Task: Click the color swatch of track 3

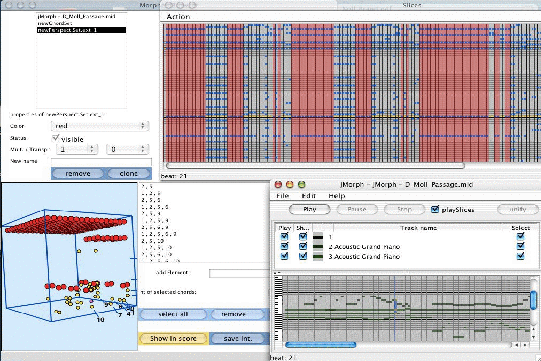Action: [318, 256]
